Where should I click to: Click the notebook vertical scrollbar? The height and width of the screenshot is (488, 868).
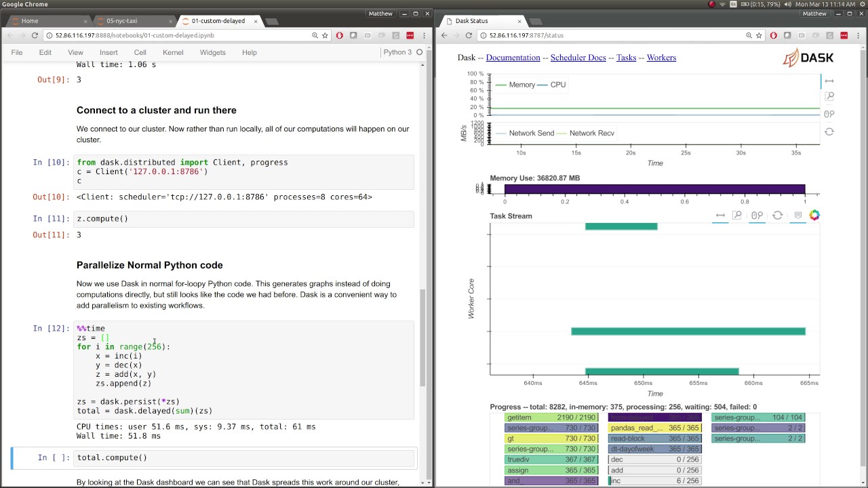click(x=422, y=338)
